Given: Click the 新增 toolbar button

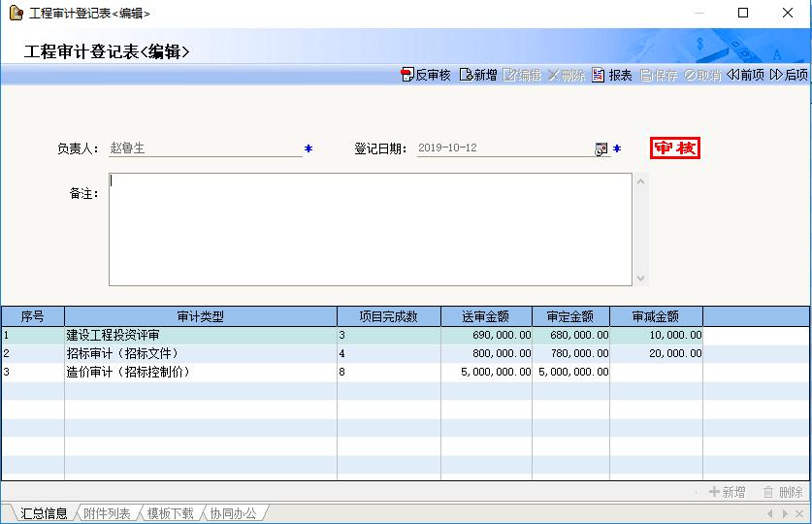Looking at the screenshot, I should pyautogui.click(x=478, y=75).
